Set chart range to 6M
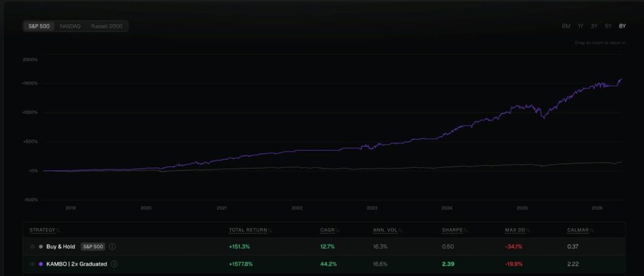The width and height of the screenshot is (644, 276). click(x=566, y=26)
